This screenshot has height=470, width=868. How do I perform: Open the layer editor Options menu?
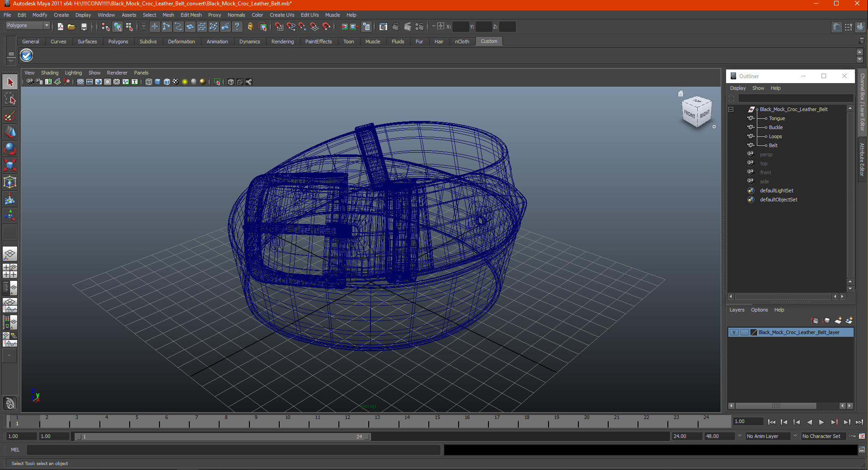click(x=759, y=310)
